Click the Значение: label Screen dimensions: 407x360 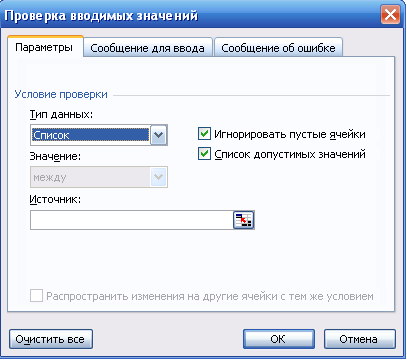click(x=55, y=156)
